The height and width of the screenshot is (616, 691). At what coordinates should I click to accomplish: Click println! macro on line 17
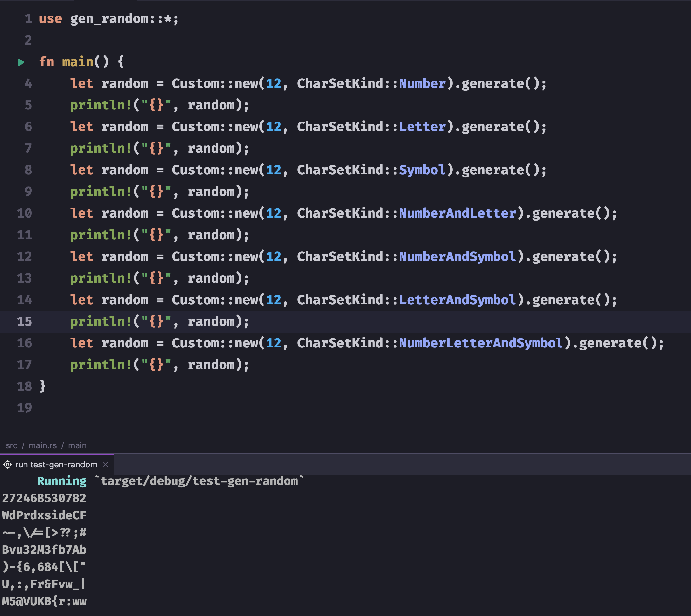[101, 365]
